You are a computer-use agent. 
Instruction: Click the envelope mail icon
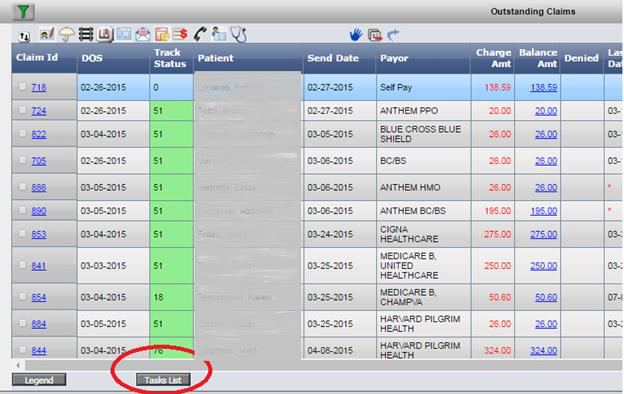point(143,35)
